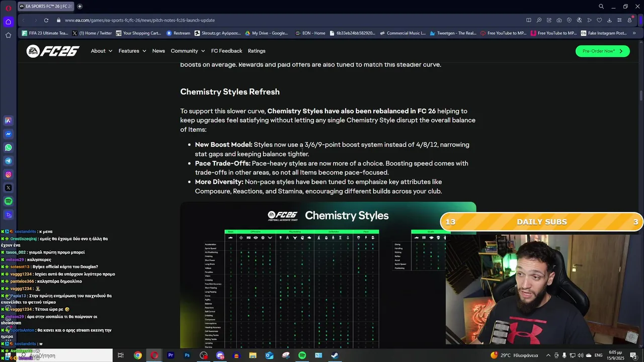
Task: Open the edit/pinboard icon in address bar
Action: click(x=549, y=20)
